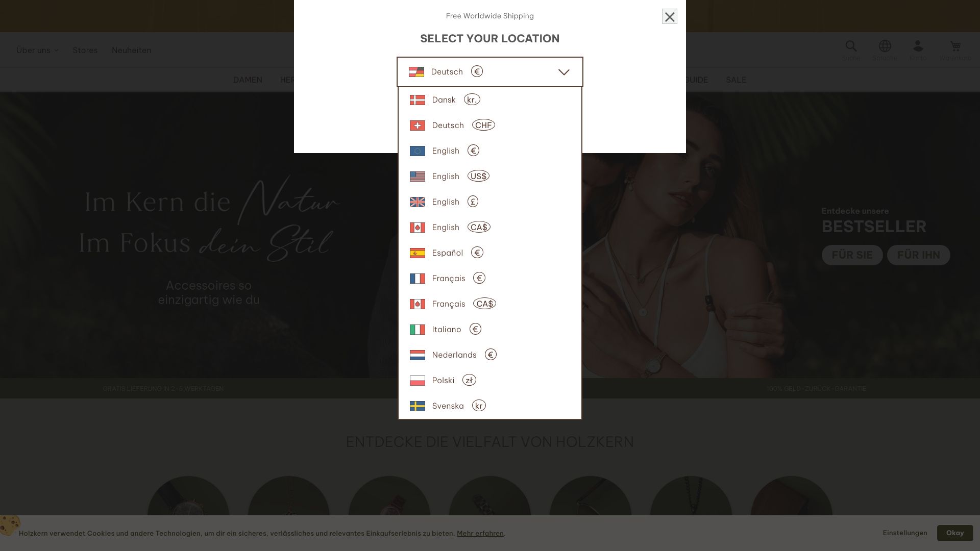Expand the Über uns menu
The width and height of the screenshot is (980, 551).
(x=37, y=50)
